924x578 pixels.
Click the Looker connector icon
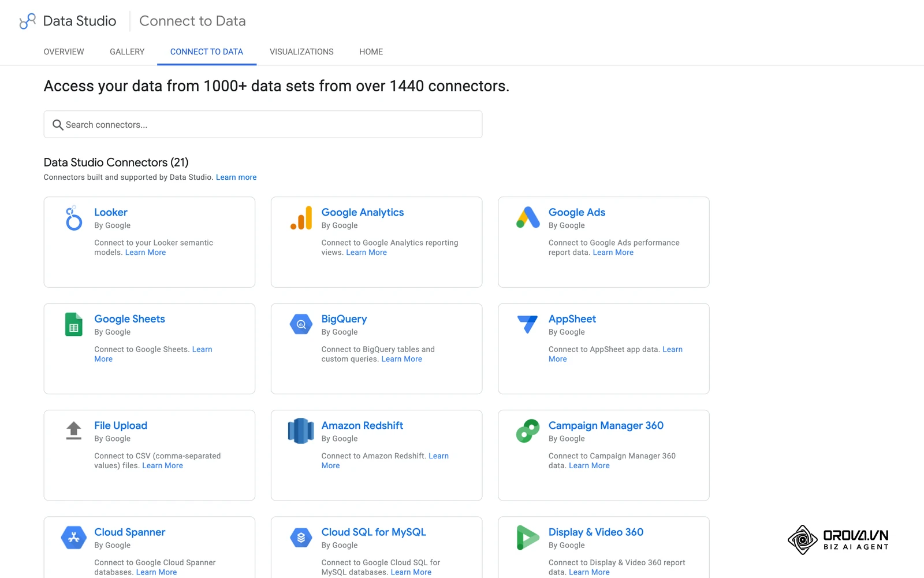point(73,218)
